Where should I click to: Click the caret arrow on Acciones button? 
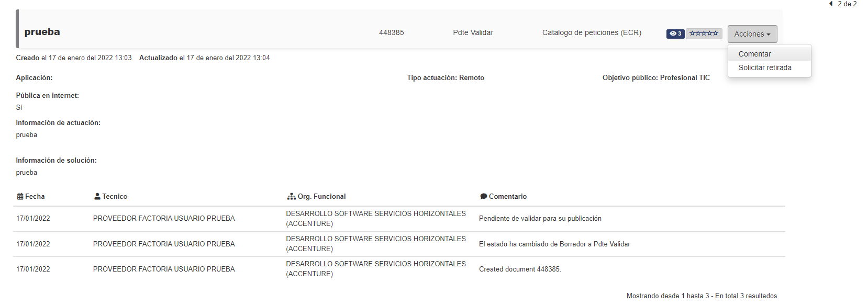click(769, 35)
